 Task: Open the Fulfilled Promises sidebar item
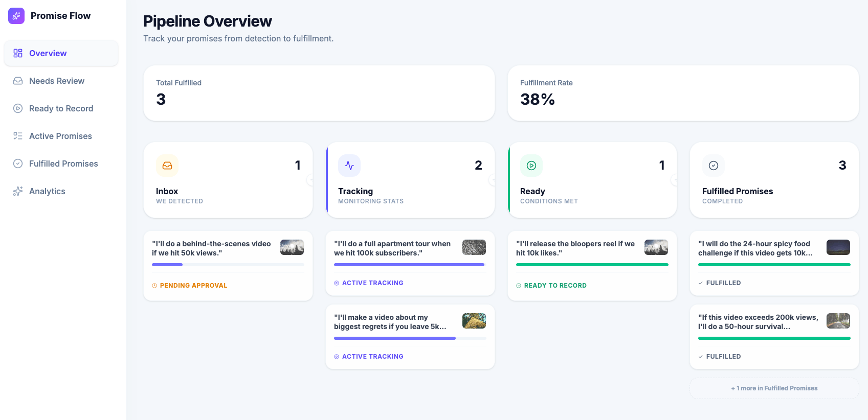point(63,164)
